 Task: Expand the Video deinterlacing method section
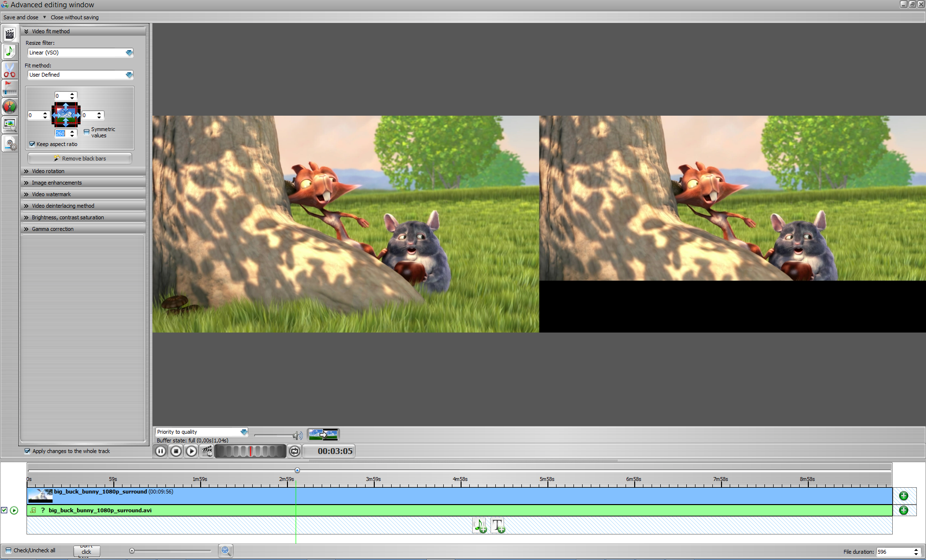(x=83, y=206)
